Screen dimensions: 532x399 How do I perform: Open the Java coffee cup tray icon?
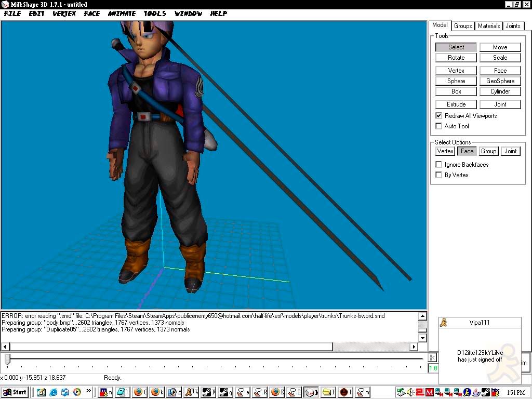click(x=476, y=392)
